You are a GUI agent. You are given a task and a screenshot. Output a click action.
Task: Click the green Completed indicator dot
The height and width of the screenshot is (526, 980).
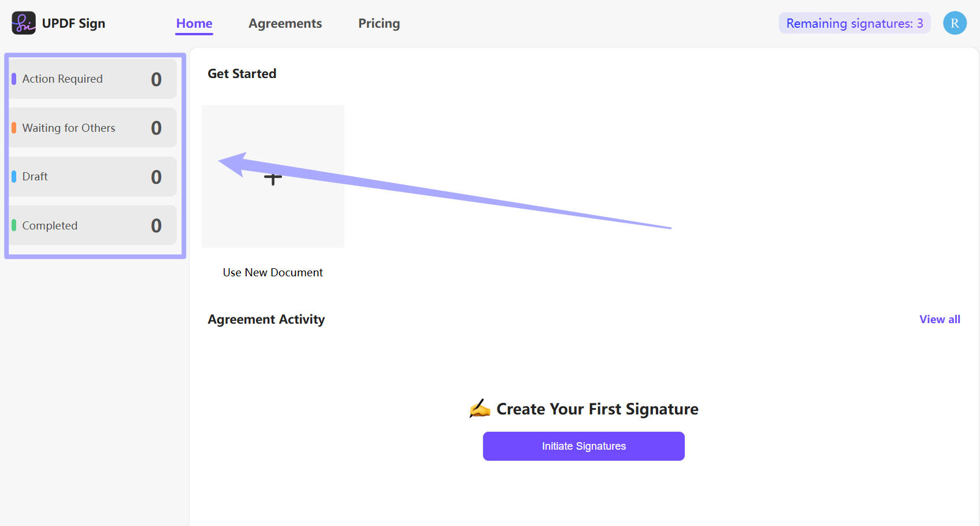pos(14,225)
